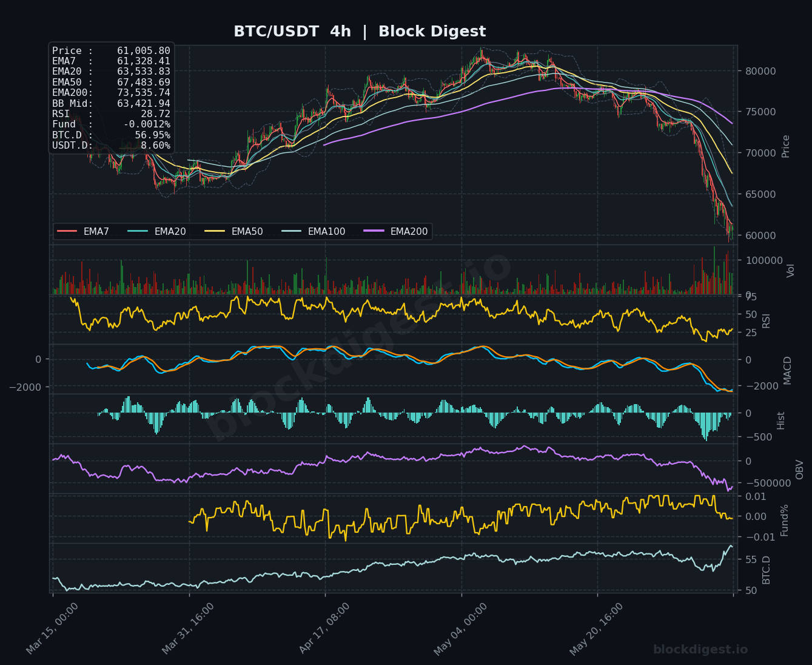
Task: Click the RSI 25 axis label
Action: [x=751, y=332]
